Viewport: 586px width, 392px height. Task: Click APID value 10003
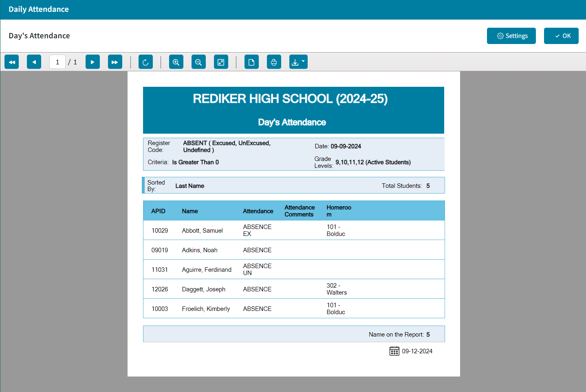point(160,309)
